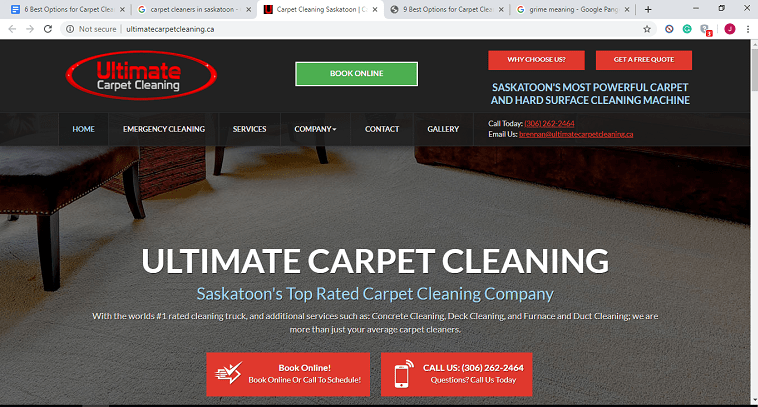Click the Why Choose Us button
This screenshot has height=407, width=758.
click(x=536, y=60)
